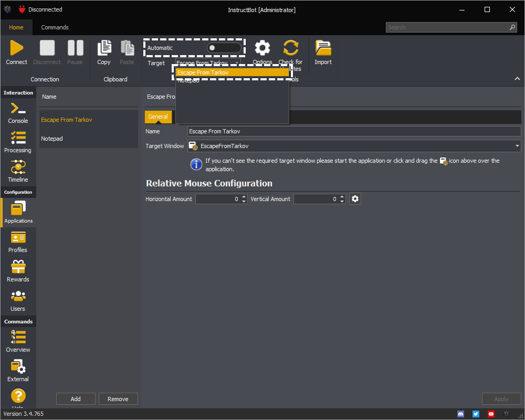Screen dimensions: 525x420
Task: Click the Help question mark icon
Action: [x=18, y=396]
